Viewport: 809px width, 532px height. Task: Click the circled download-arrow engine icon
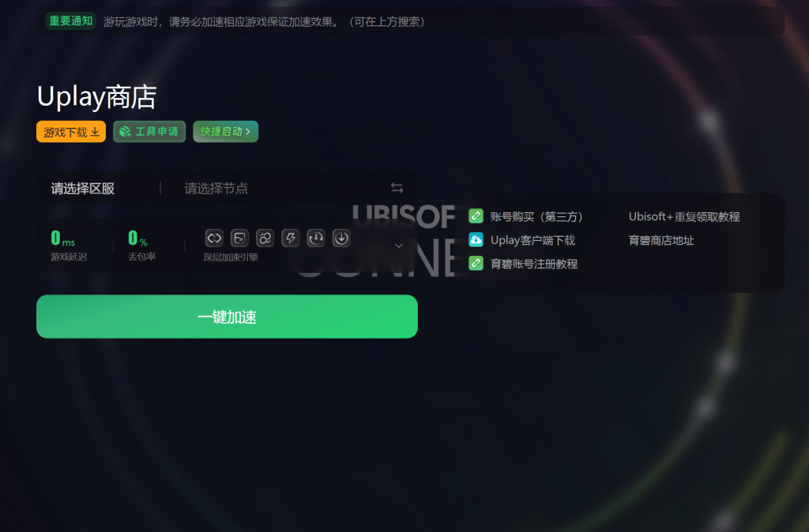[x=341, y=238]
